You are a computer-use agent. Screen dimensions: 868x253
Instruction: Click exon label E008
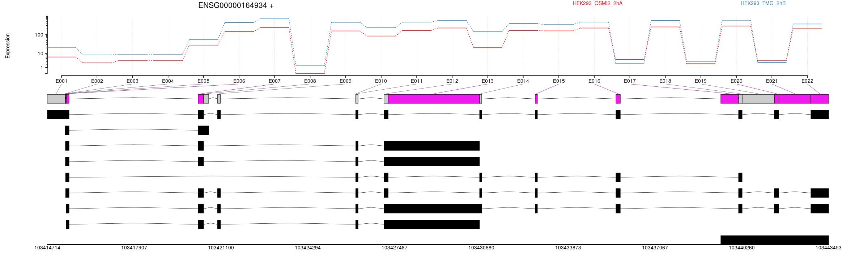310,81
